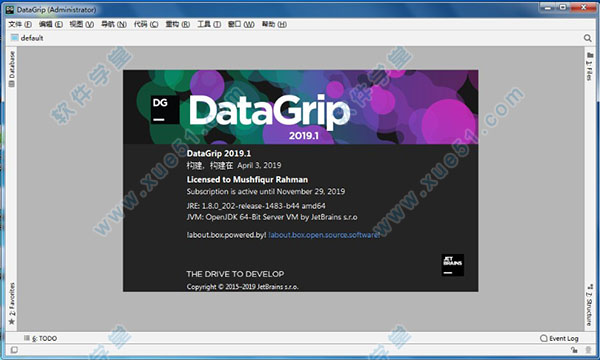Show the 6: TODO tool window

[41, 338]
